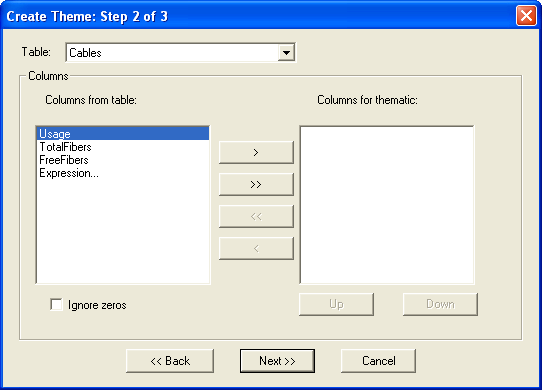Move selected column with single right arrow

pos(256,152)
